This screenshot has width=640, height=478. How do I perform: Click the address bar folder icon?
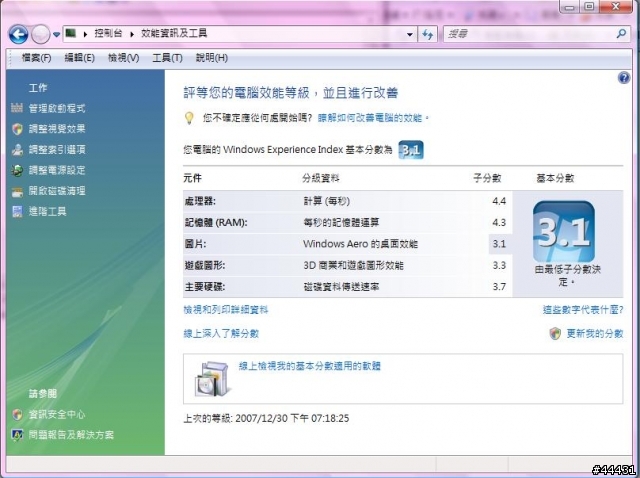pos(71,33)
